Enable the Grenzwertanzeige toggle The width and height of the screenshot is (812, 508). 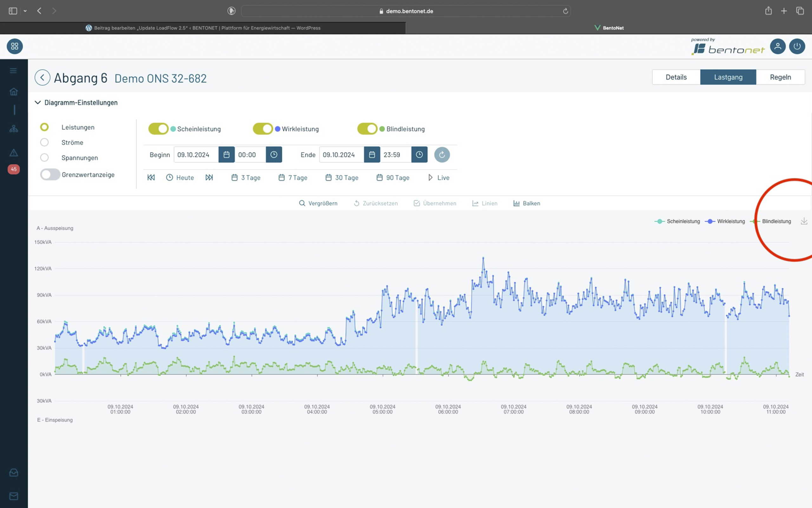50,174
